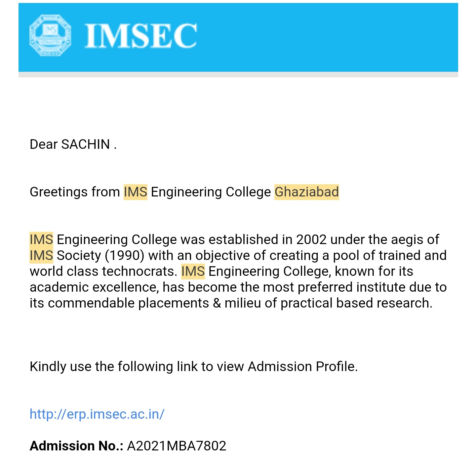
Task: Click the IMSEC header title text
Action: (141, 36)
